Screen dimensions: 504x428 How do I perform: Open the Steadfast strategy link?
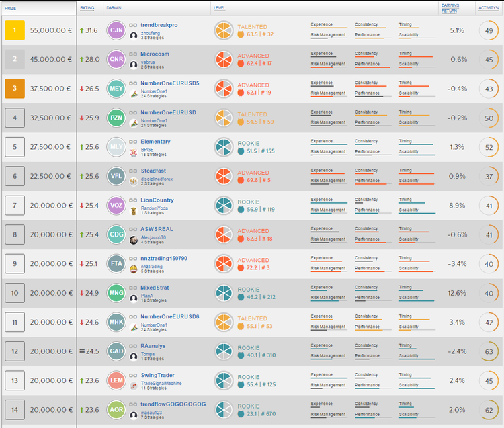[x=153, y=171]
